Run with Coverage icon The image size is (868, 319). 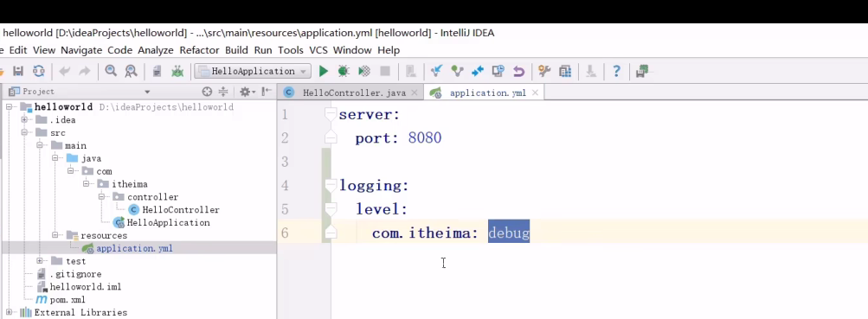[363, 71]
